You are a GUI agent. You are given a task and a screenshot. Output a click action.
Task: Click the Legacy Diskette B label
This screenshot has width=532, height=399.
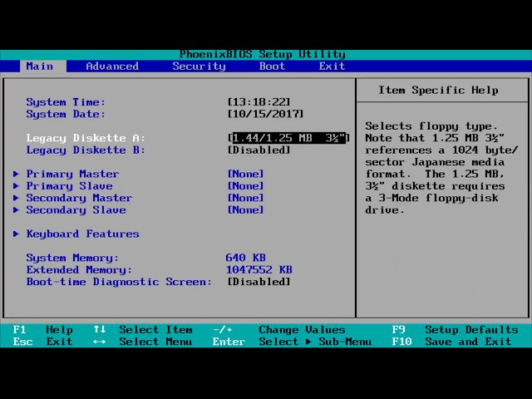(86, 150)
